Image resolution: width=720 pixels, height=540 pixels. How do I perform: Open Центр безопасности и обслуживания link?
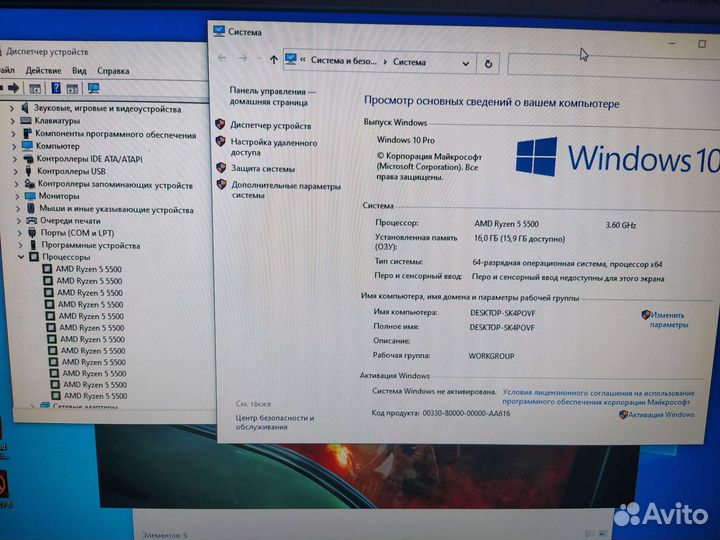coord(275,422)
